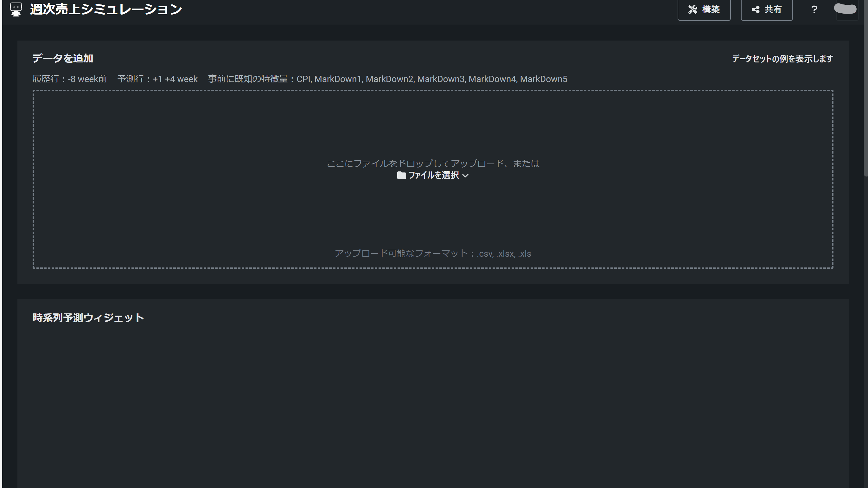The width and height of the screenshot is (868, 488).
Task: Click the 時系列予測ウィジェット widget heading
Action: tap(88, 318)
